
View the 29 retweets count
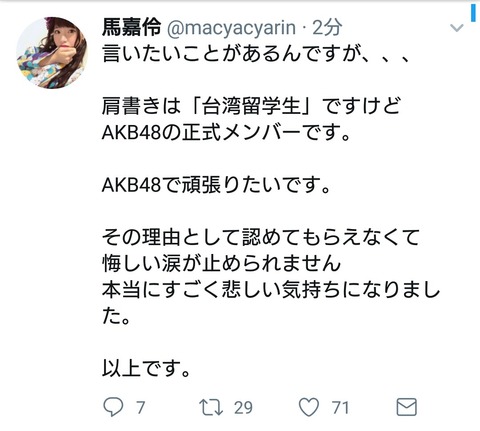[x=243, y=408]
